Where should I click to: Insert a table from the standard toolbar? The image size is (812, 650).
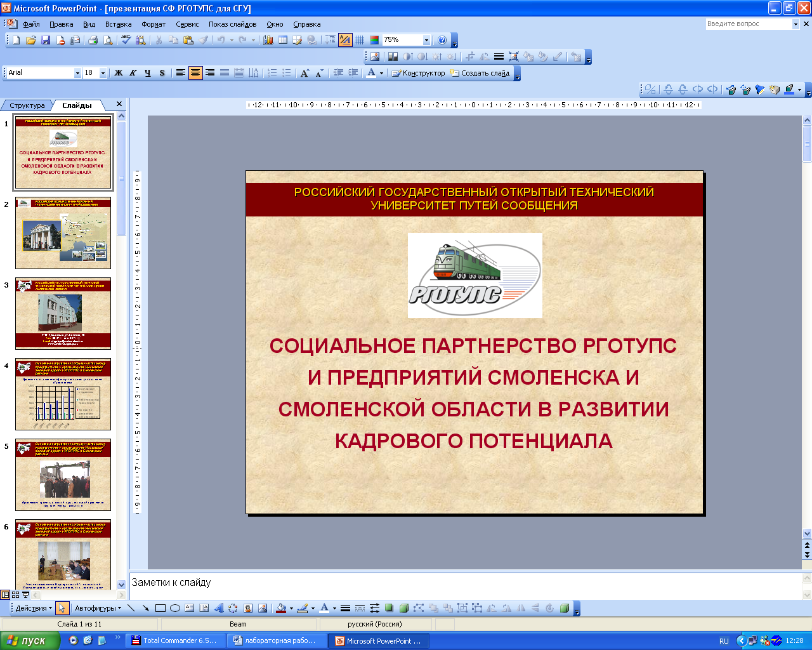tap(283, 40)
